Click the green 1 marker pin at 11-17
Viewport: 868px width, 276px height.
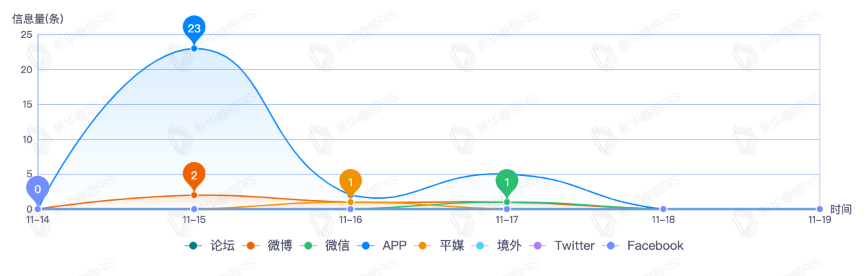click(507, 182)
